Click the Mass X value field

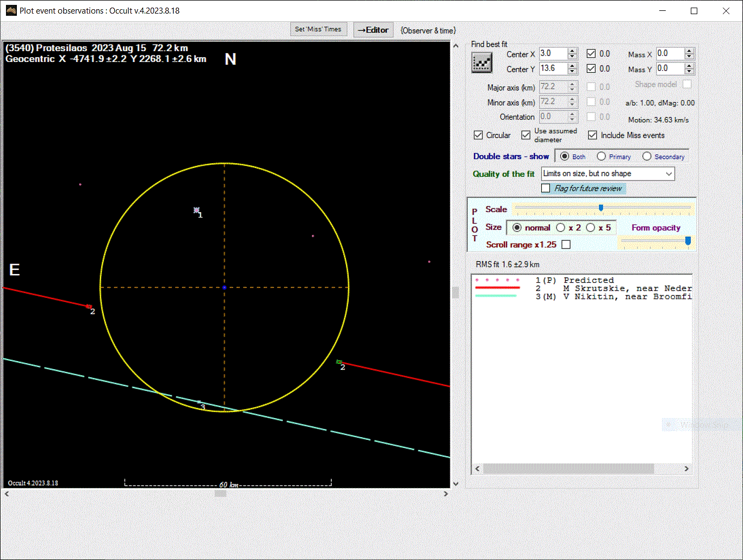(670, 53)
